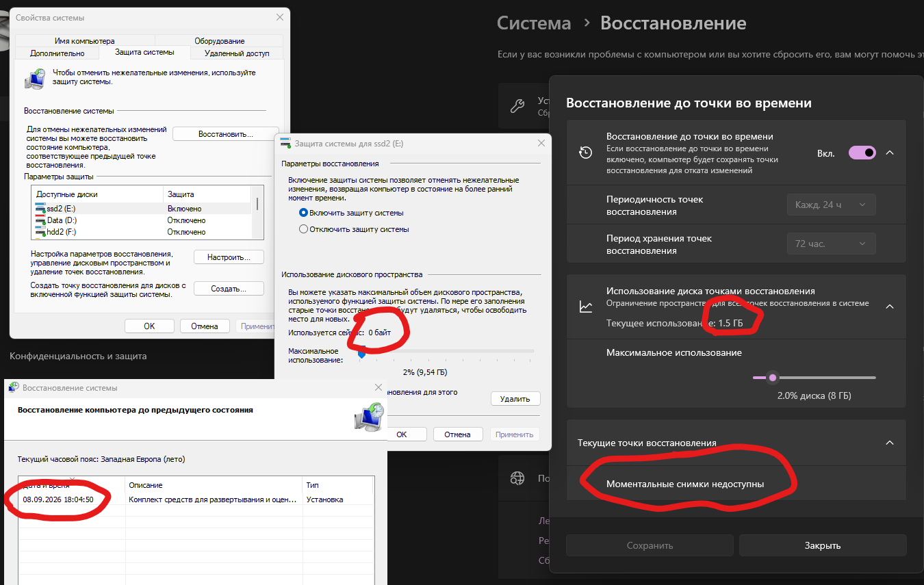Click the 2.0% диска (8 ГБ) label
The image size is (924, 585).
coord(814,395)
